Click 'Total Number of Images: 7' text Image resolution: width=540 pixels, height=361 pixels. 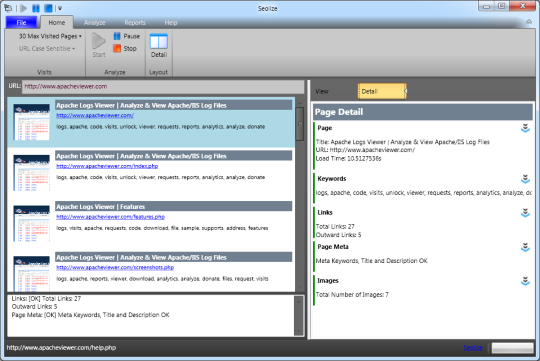[x=352, y=295]
